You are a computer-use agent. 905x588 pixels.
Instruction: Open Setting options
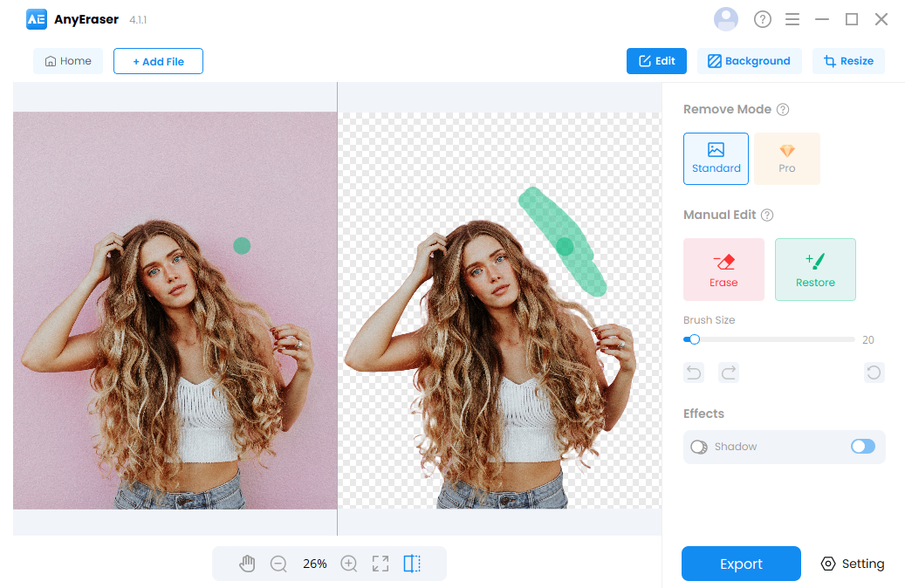point(853,564)
